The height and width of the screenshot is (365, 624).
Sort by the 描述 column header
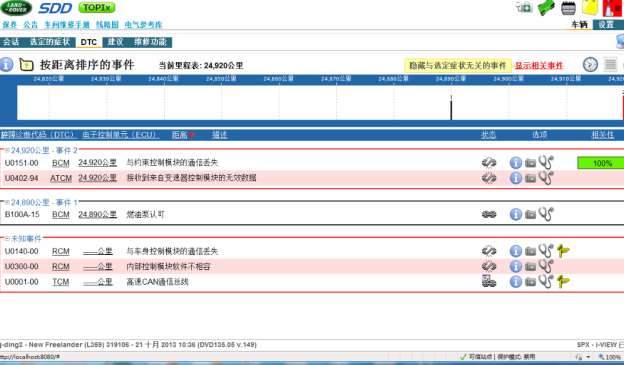(219, 135)
